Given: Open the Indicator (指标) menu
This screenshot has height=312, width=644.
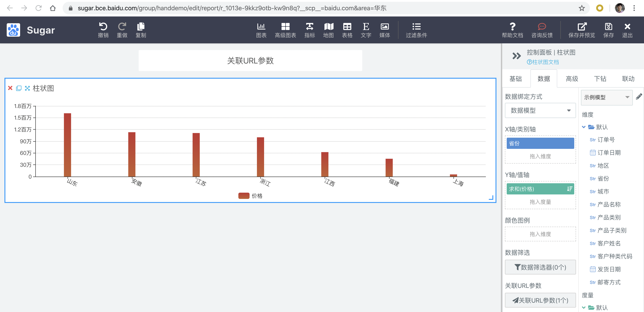Looking at the screenshot, I should point(309,30).
